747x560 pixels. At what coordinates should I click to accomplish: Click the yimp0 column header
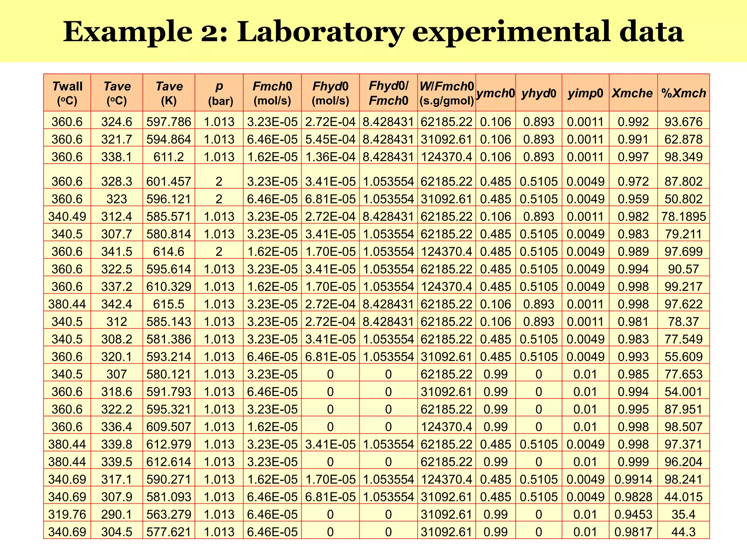pyautogui.click(x=585, y=93)
